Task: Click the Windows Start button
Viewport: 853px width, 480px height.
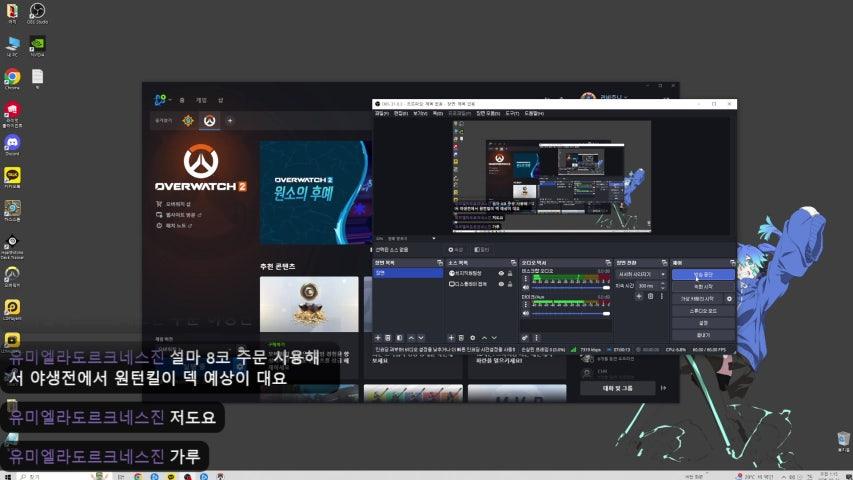Action: pos(7,476)
